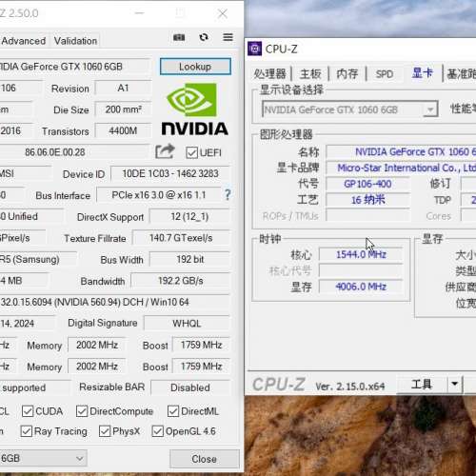
Task: Click Micro-Star International brand value
Action: (x=402, y=168)
